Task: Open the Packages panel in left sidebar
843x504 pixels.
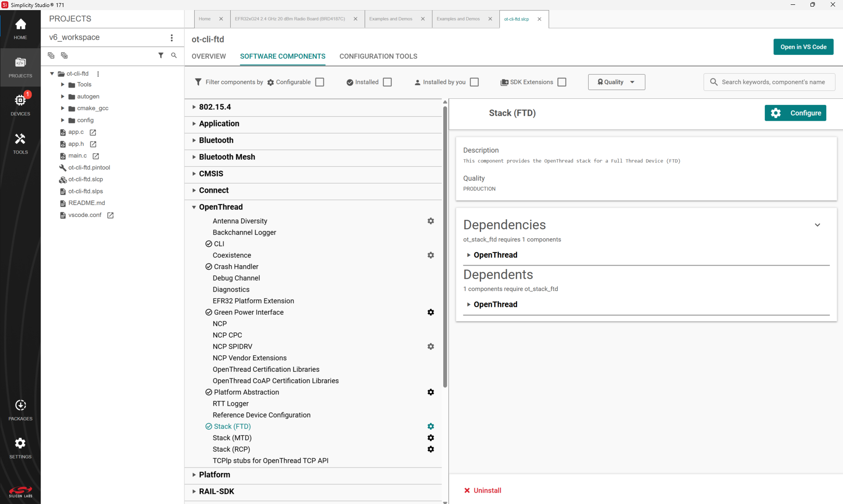Action: coord(20,408)
